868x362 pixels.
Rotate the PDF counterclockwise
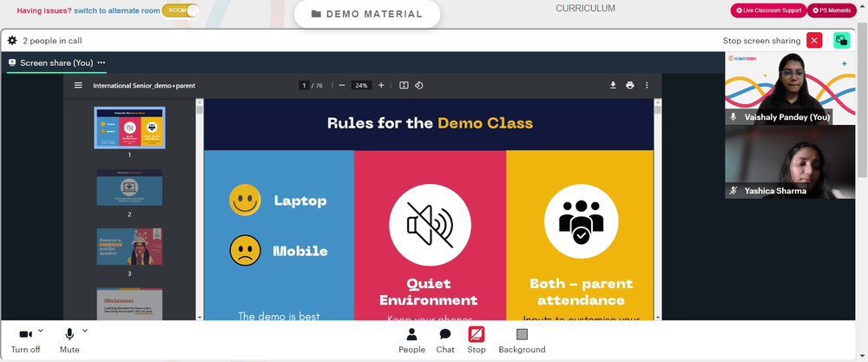tap(419, 85)
